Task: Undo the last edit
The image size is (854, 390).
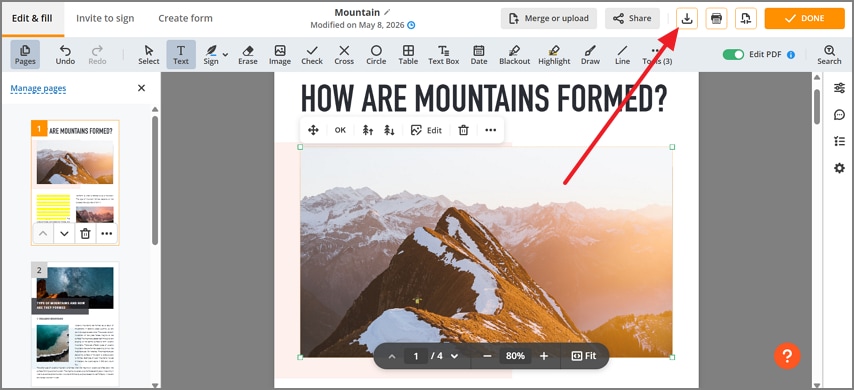Action: pos(65,54)
